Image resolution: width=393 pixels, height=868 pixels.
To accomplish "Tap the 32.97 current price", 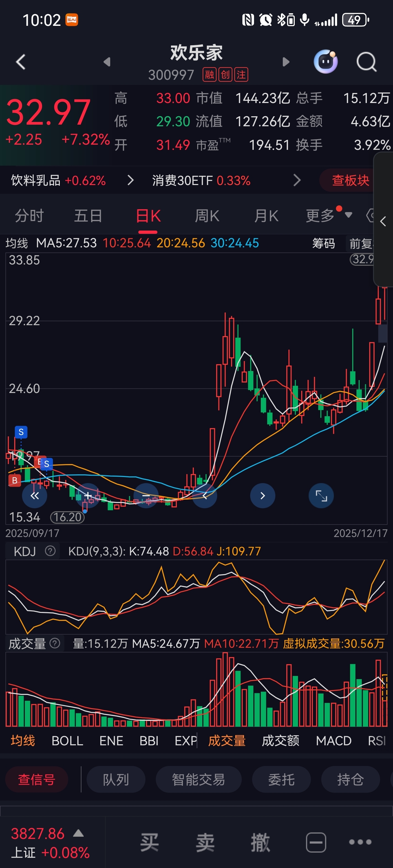I will [48, 112].
